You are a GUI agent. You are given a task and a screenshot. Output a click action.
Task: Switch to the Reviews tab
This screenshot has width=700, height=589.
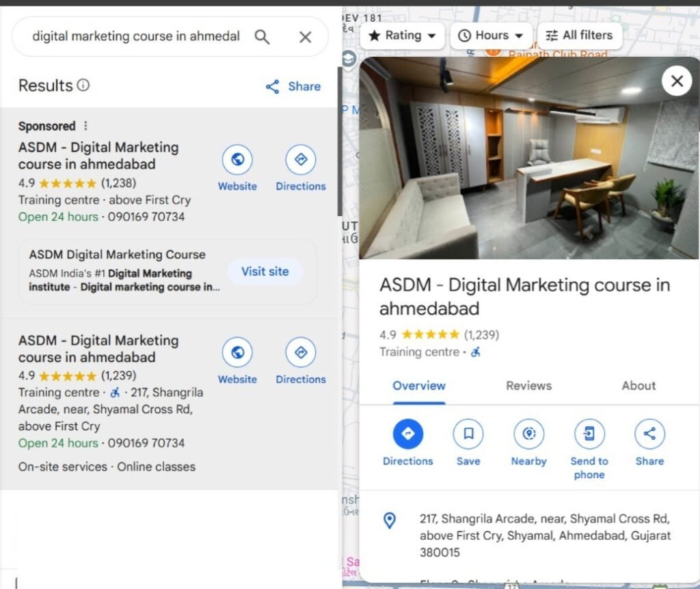click(528, 386)
